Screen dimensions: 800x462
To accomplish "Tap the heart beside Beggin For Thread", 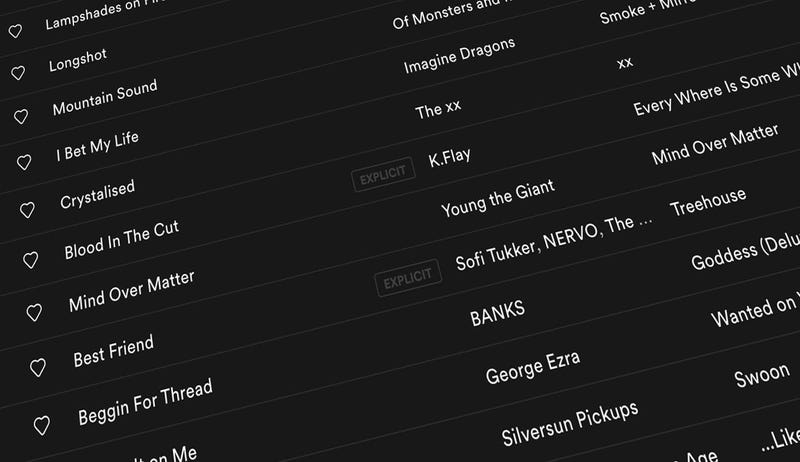I will click(42, 425).
